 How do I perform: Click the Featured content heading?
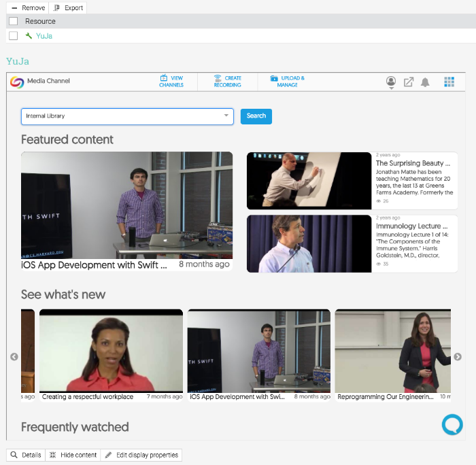point(67,139)
